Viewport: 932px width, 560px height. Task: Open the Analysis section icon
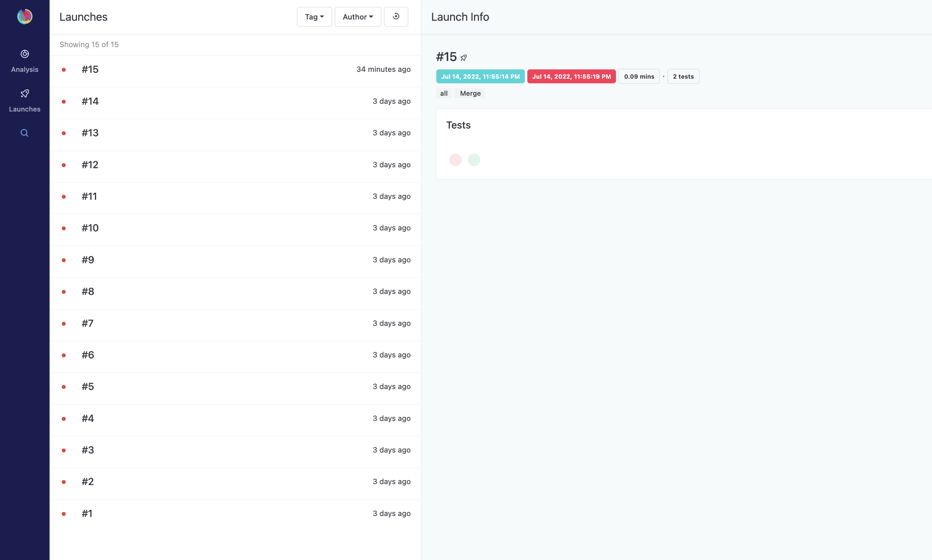(x=24, y=54)
